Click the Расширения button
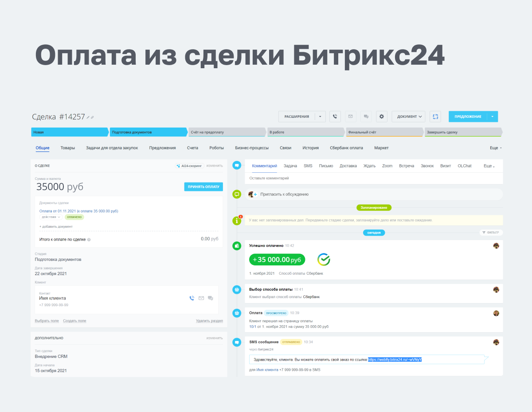Viewport: 532px width, 412px height. (x=297, y=117)
